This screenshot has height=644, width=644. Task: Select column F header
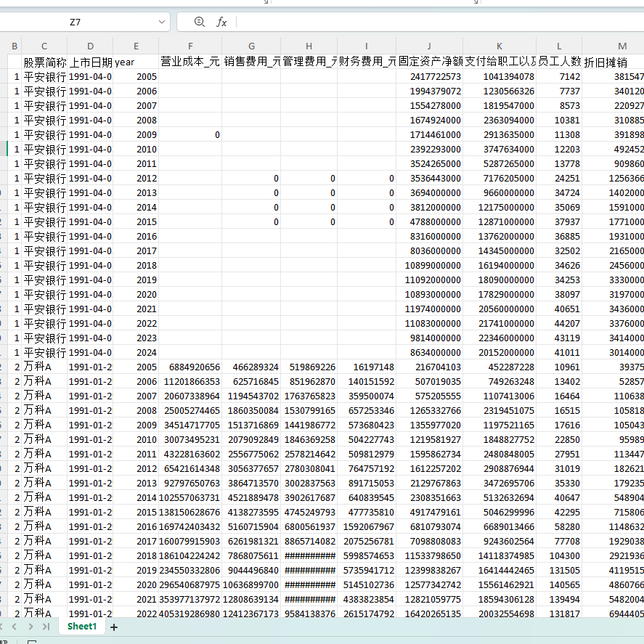click(190, 46)
